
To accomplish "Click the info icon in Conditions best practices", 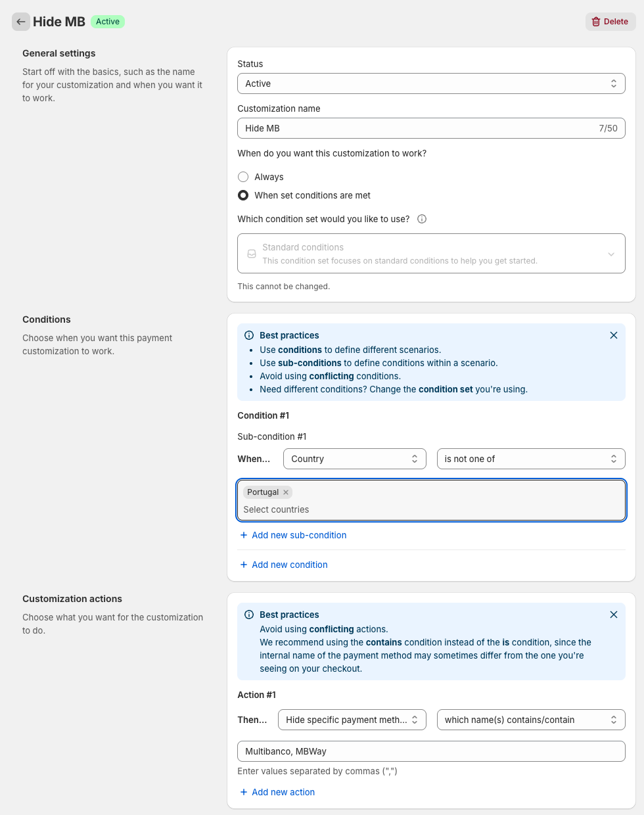I will [x=248, y=335].
